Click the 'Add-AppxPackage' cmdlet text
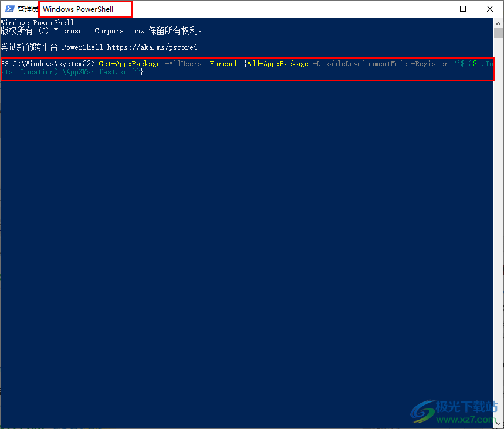Viewport: 504px width, 429px height. pos(278,63)
